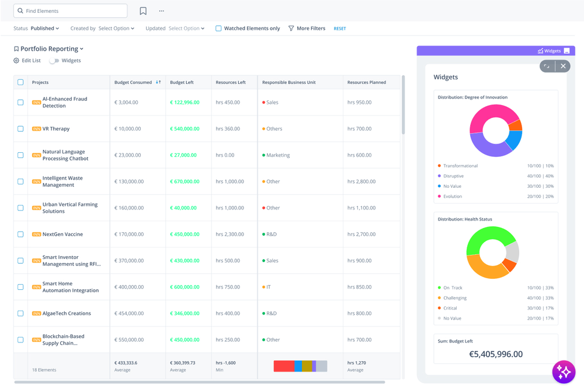
Task: Check the Urban Vertical Farming Solutions row
Action: [x=20, y=208]
